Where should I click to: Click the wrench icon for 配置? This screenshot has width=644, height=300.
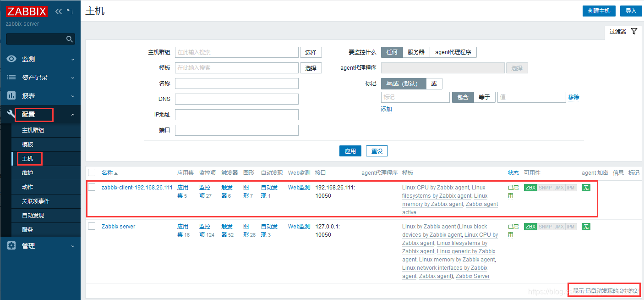click(11, 114)
